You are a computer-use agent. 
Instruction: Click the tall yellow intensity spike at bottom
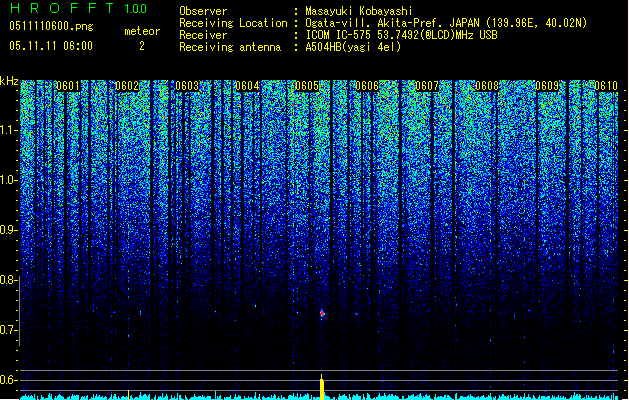pyautogui.click(x=322, y=387)
